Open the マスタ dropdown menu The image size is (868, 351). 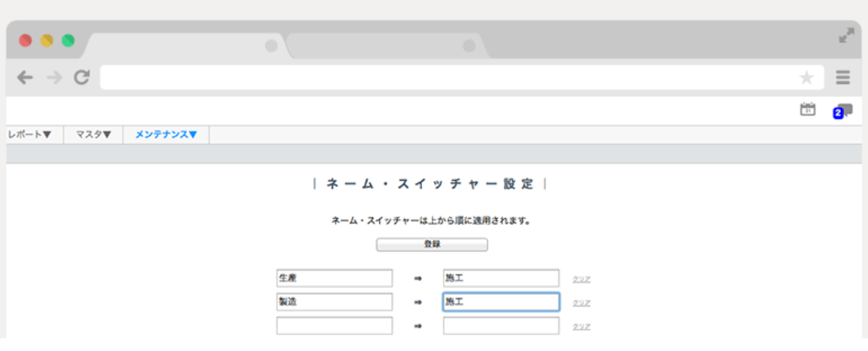(94, 134)
